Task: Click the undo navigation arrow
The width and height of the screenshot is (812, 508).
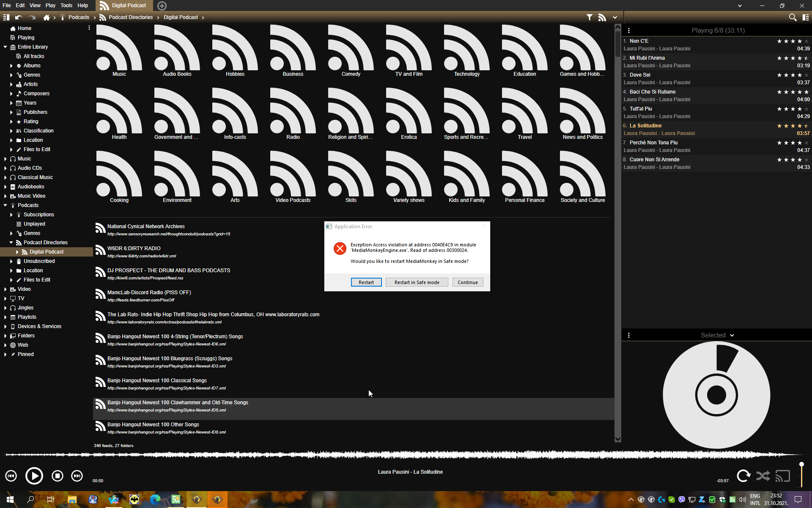Action: click(x=19, y=17)
